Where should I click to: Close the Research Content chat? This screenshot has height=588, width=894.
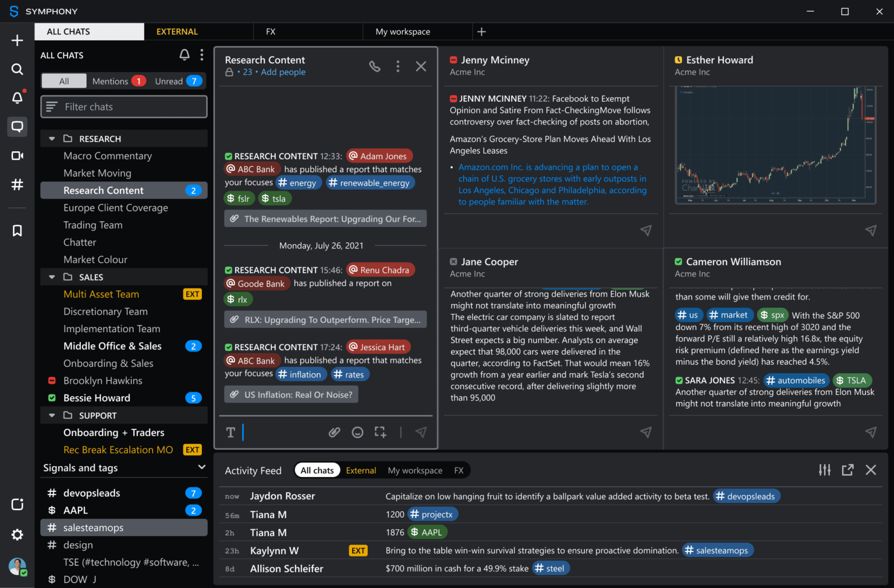click(421, 66)
